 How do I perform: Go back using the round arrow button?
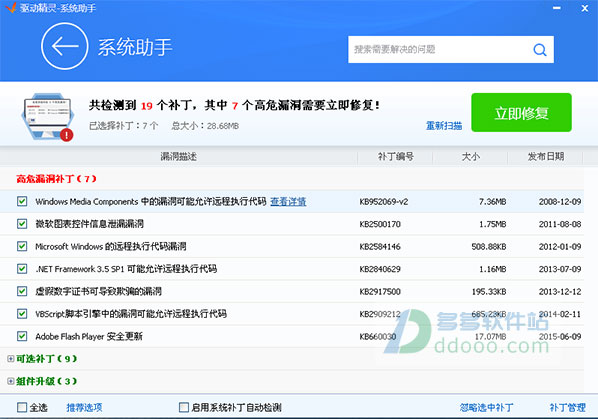point(65,46)
